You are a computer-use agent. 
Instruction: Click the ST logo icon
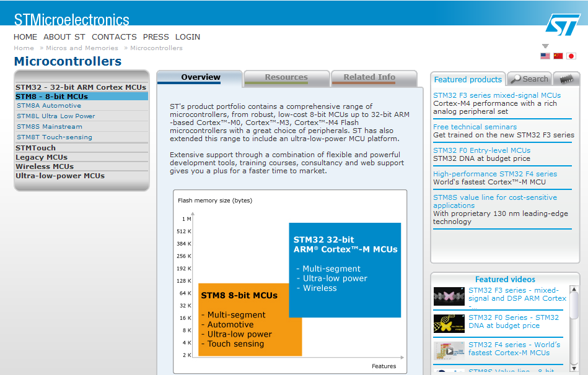[563, 25]
